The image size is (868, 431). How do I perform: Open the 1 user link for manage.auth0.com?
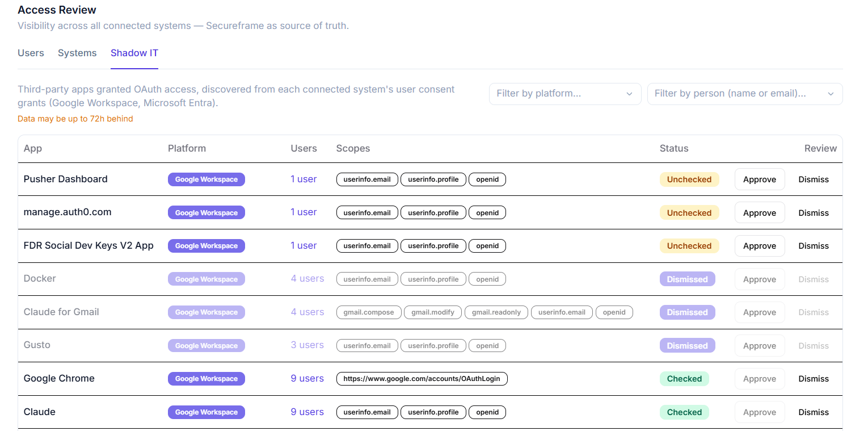[x=304, y=212]
